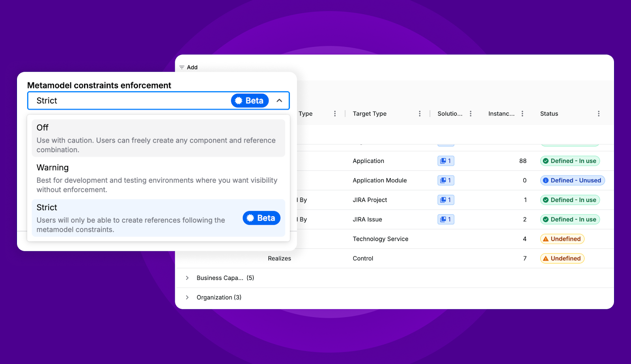
Task: Click Undefined status on Technology Service row
Action: point(562,239)
